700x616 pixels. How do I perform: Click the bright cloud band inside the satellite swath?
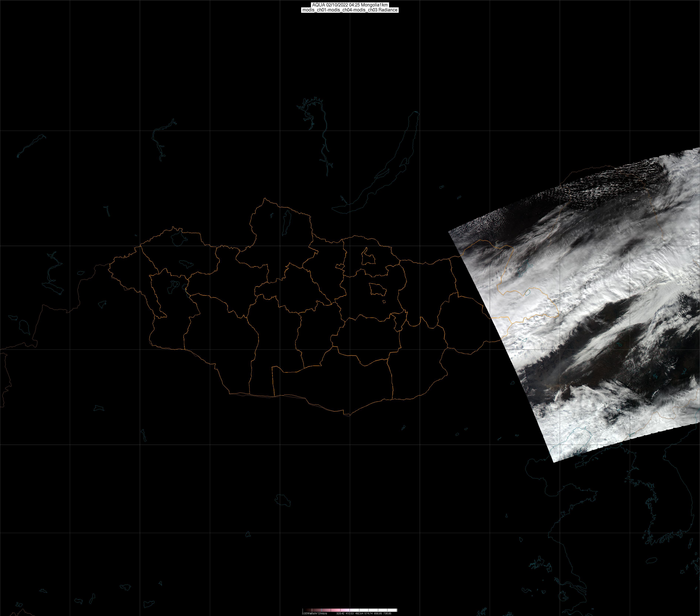603,278
